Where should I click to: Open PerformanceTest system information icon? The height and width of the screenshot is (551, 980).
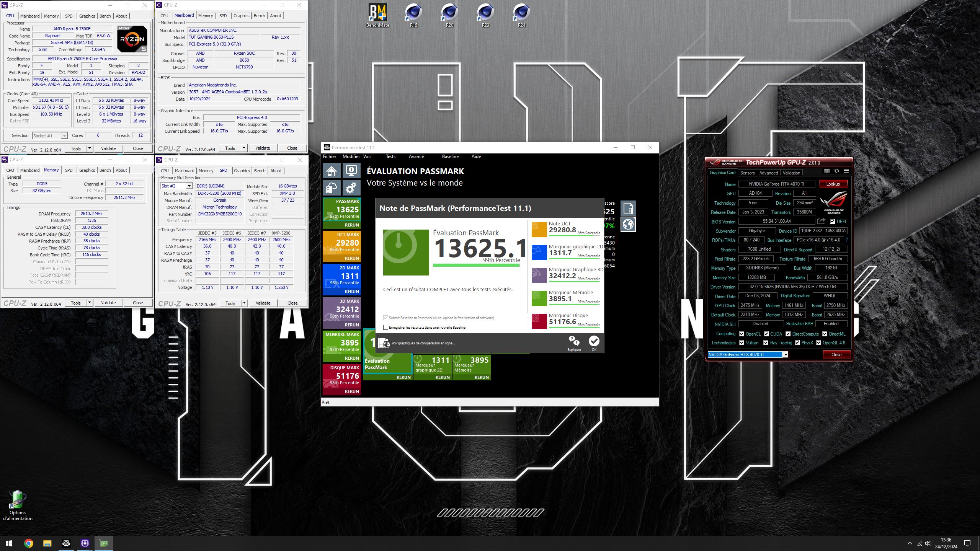pos(351,171)
